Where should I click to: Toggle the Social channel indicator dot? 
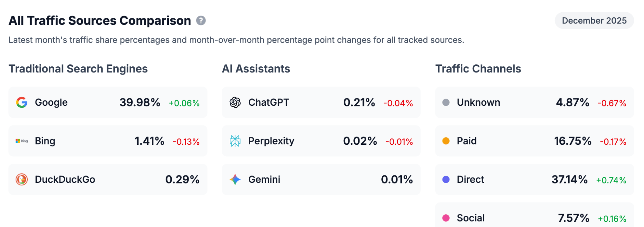[x=447, y=218]
